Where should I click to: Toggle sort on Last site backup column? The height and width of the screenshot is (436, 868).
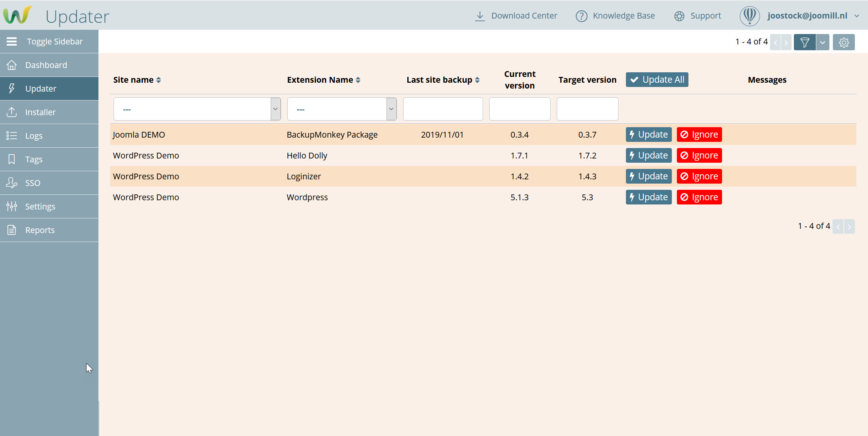pos(477,80)
